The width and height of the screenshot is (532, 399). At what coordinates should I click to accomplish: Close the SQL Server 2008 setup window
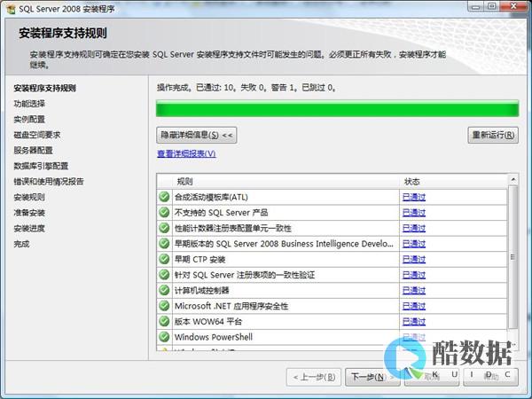point(513,6)
